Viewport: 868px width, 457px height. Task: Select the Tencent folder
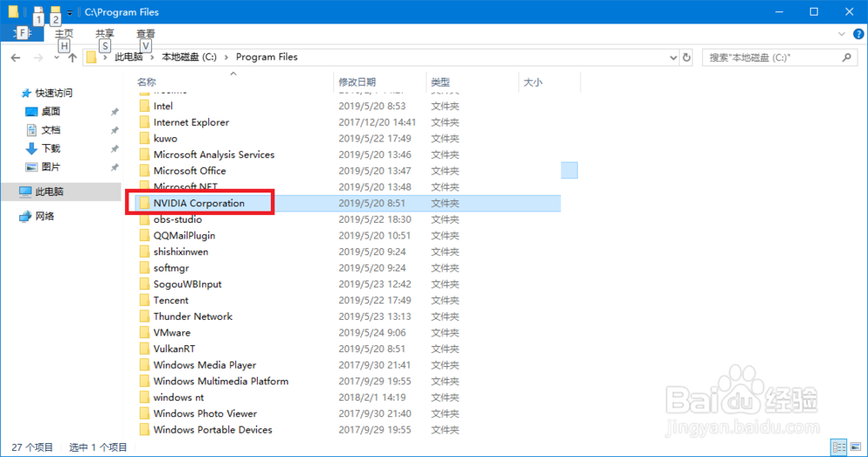point(170,300)
